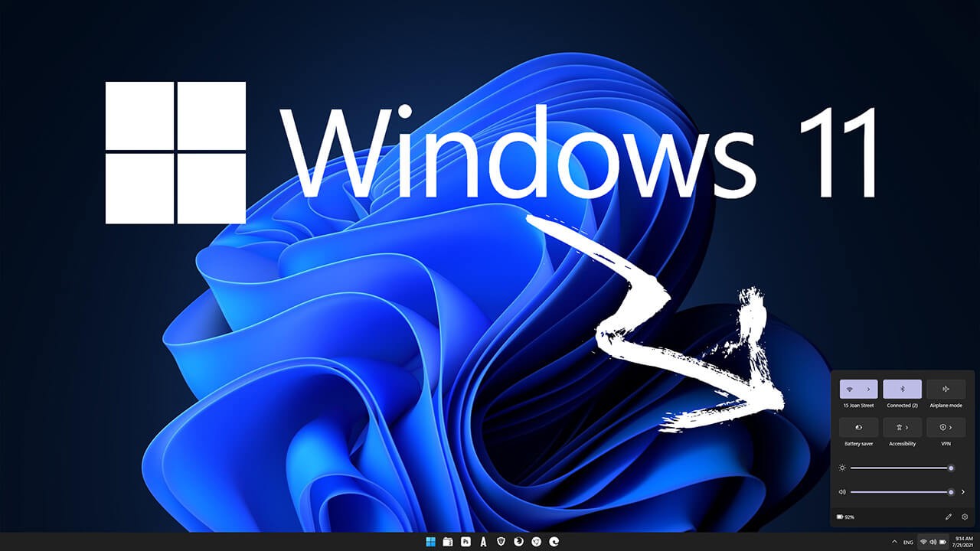Click the brightness sun icon

tap(842, 468)
